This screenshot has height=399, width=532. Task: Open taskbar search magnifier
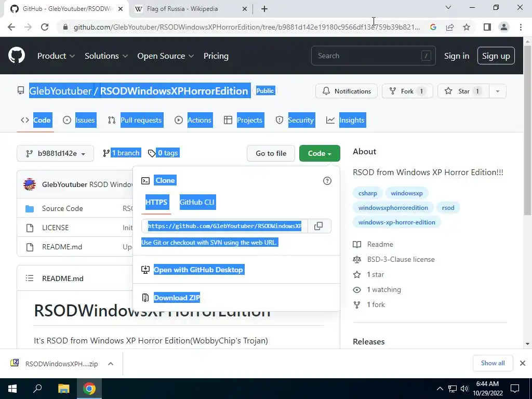click(37, 388)
